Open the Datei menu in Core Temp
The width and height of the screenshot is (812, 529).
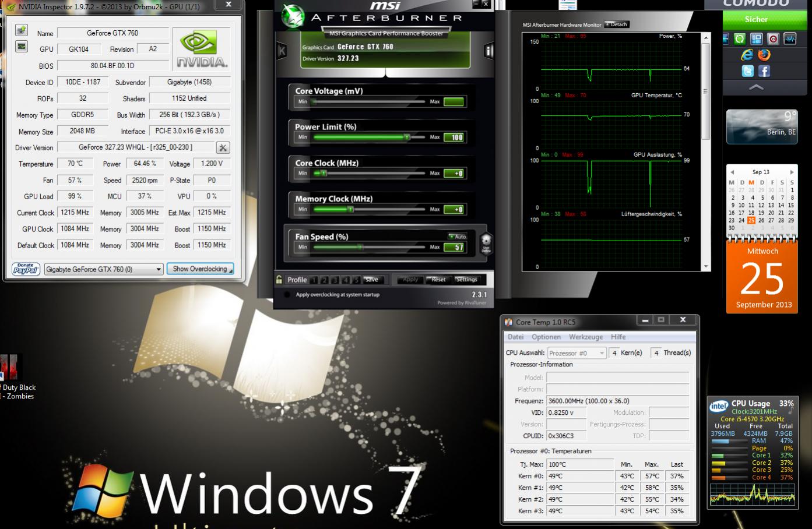(516, 337)
